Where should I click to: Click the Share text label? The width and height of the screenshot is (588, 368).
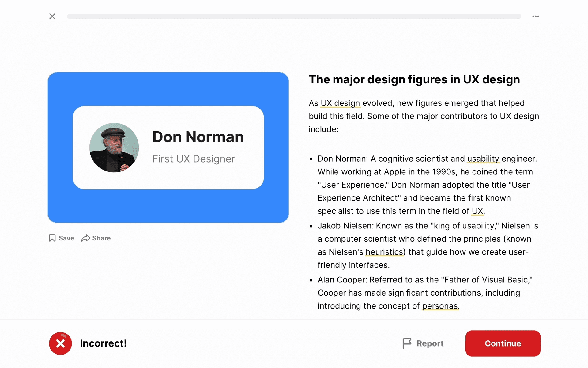101,238
